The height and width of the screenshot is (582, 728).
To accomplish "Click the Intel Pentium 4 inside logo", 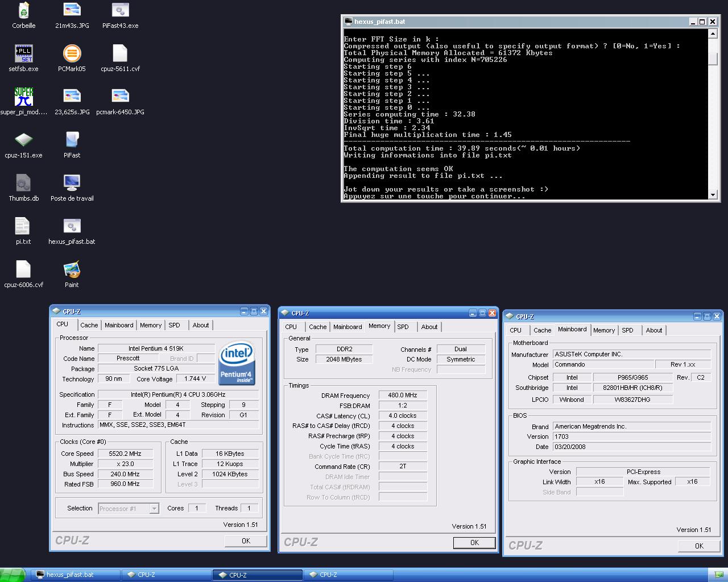I will pos(237,363).
